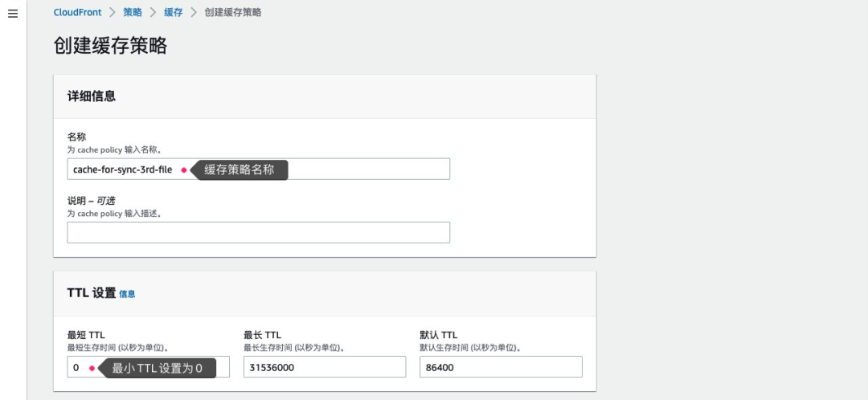The image size is (868, 400).
Task: Focus the 默认 TTL field showing 86400
Action: (x=500, y=367)
